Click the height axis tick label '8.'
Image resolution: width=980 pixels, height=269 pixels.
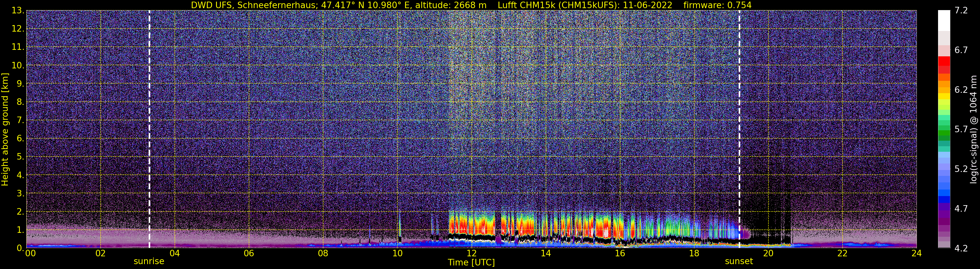[20, 102]
